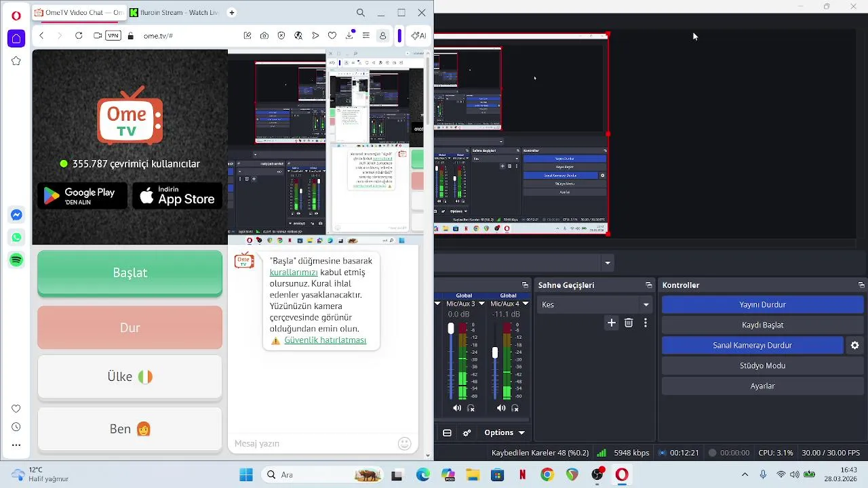Adjust Mic/Aux 3 volume slider
868x488 pixels.
(451, 329)
